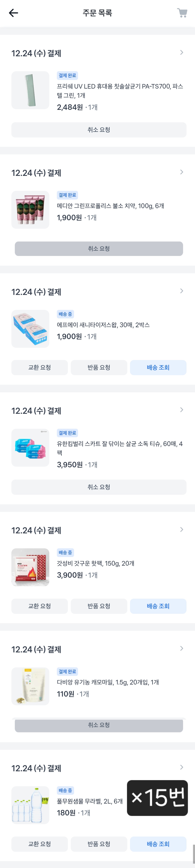Request return for 에프에이 sanitizer swab

(99, 368)
